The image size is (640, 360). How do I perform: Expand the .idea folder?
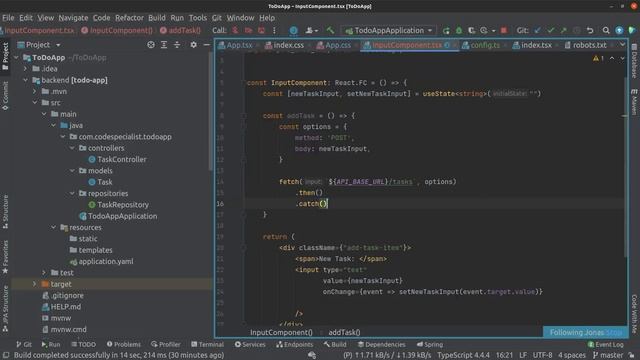[25, 69]
